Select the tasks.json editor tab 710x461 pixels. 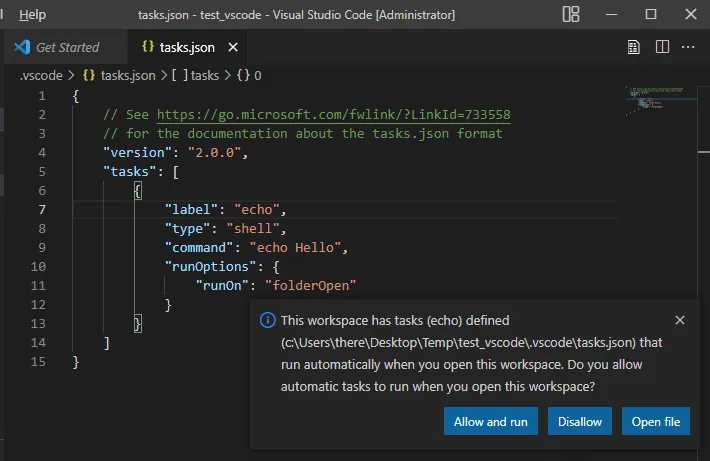[x=187, y=47]
